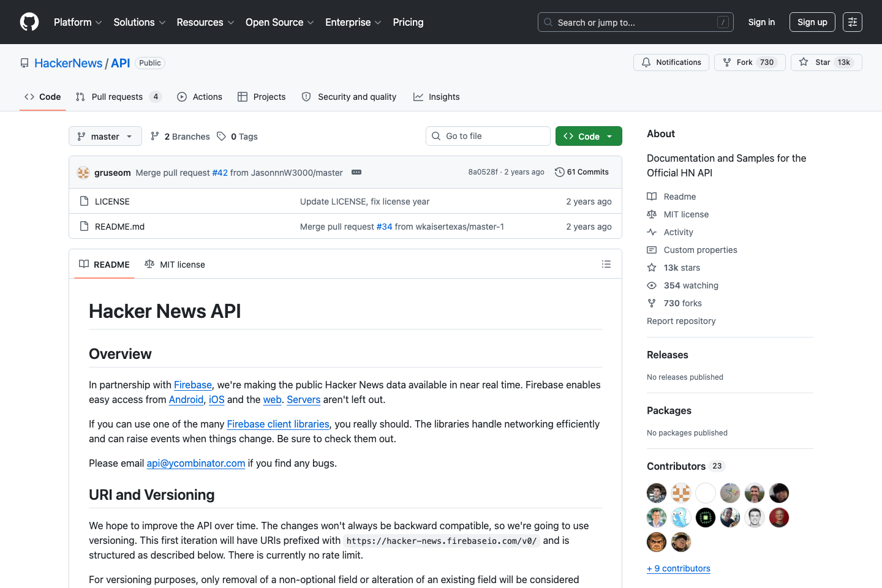Open the command palette icon top right

(852, 22)
